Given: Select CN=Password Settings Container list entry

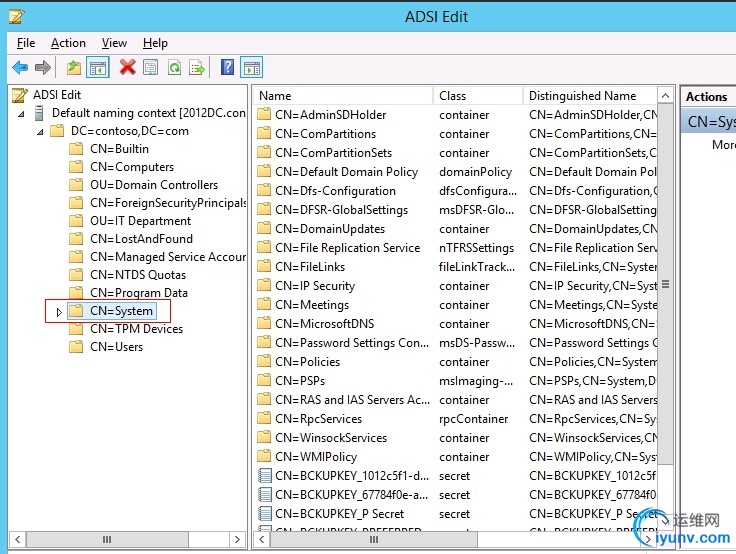Looking at the screenshot, I should [x=352, y=343].
